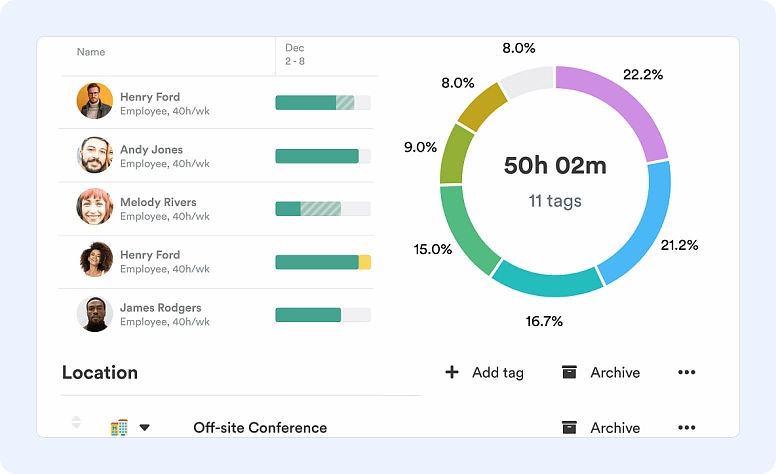Expand the dropdown arrow next to building icon

(x=144, y=428)
